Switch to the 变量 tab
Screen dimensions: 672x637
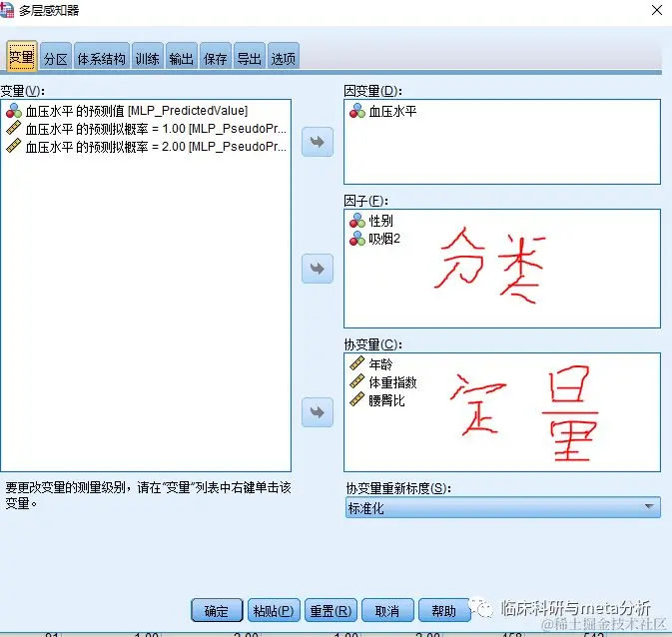tap(21, 56)
